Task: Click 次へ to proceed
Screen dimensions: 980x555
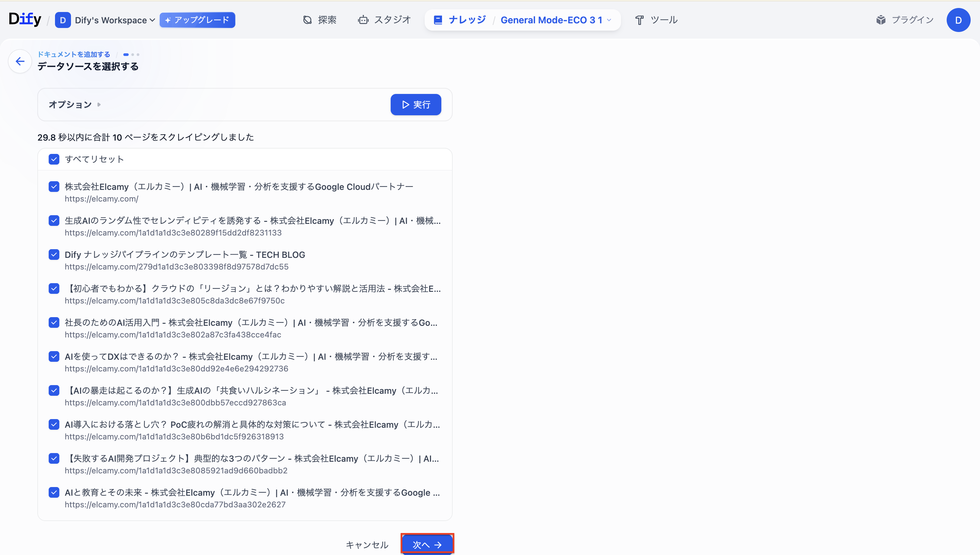Action: [427, 544]
